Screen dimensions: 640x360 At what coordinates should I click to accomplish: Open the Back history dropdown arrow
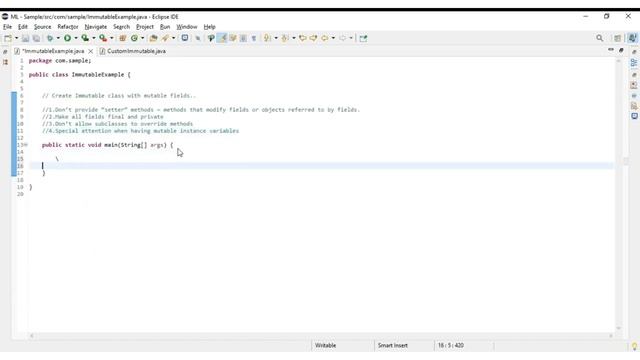333,38
